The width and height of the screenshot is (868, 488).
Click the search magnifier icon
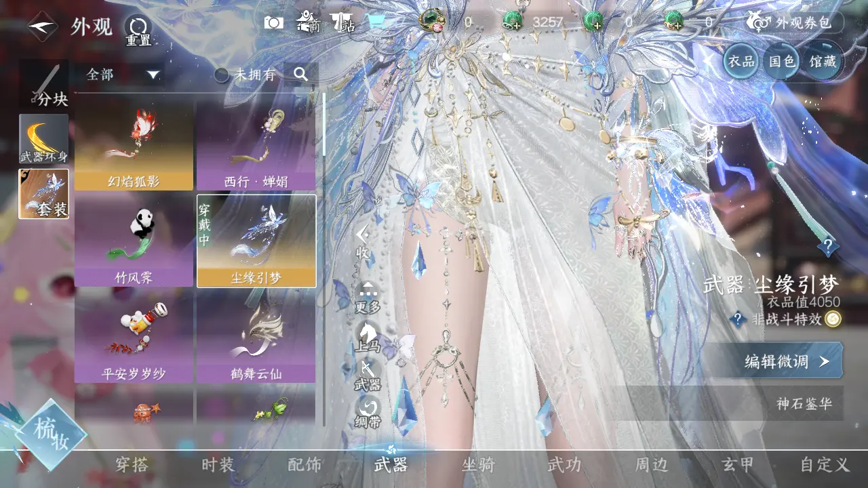pos(301,75)
